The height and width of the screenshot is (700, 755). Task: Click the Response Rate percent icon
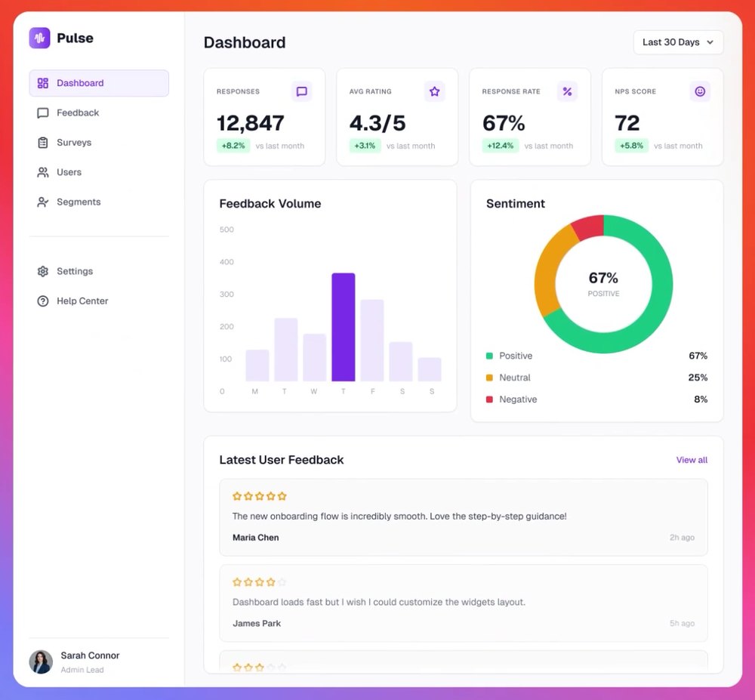click(x=567, y=91)
